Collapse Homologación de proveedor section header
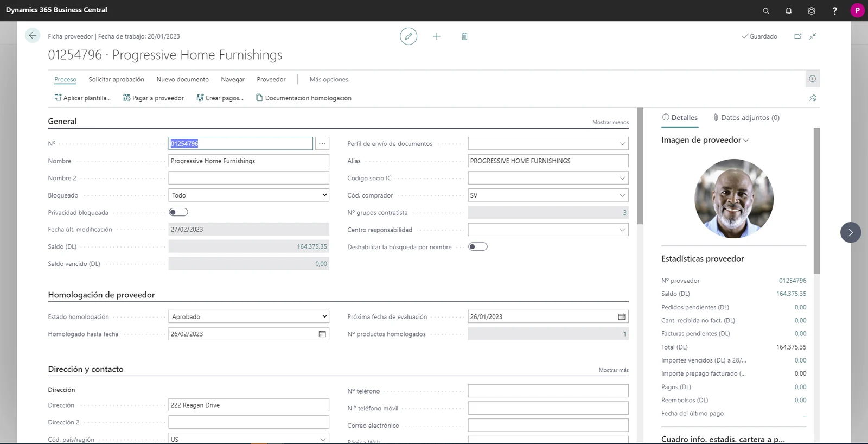This screenshot has width=868, height=444. (x=101, y=295)
